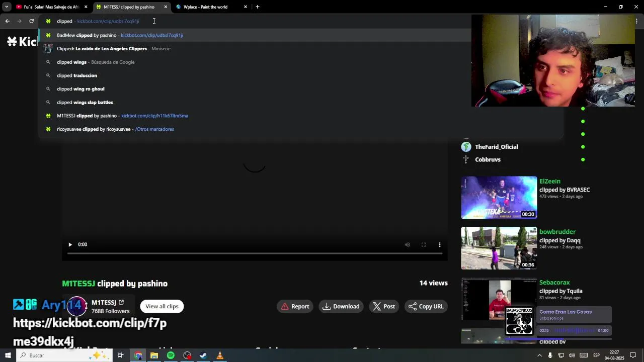
Task: Close the Wplace tab
Action: (246, 7)
